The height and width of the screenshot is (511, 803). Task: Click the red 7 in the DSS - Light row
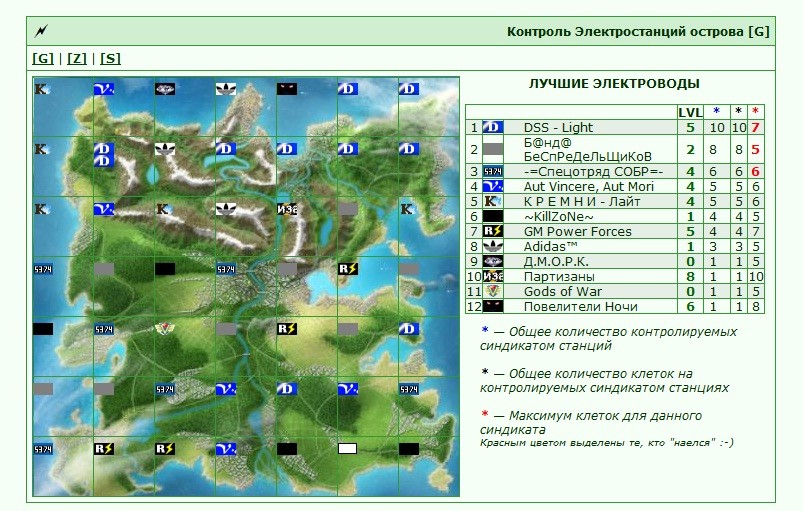click(x=755, y=127)
